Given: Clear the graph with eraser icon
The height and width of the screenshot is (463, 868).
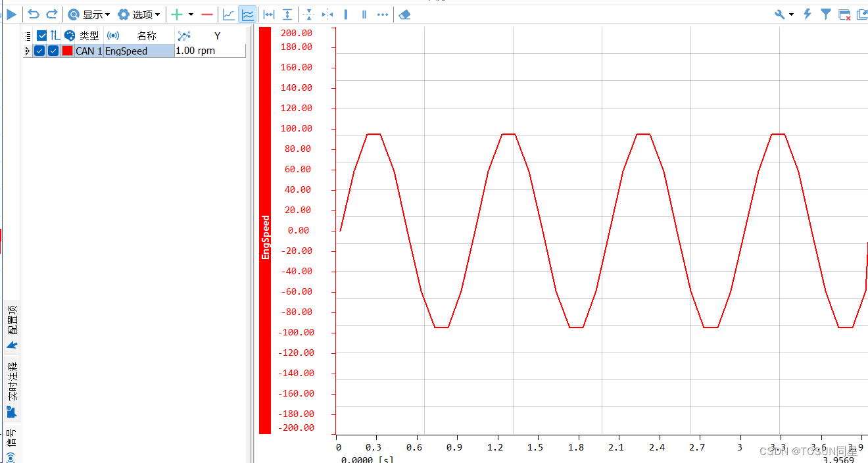Looking at the screenshot, I should pos(404,14).
